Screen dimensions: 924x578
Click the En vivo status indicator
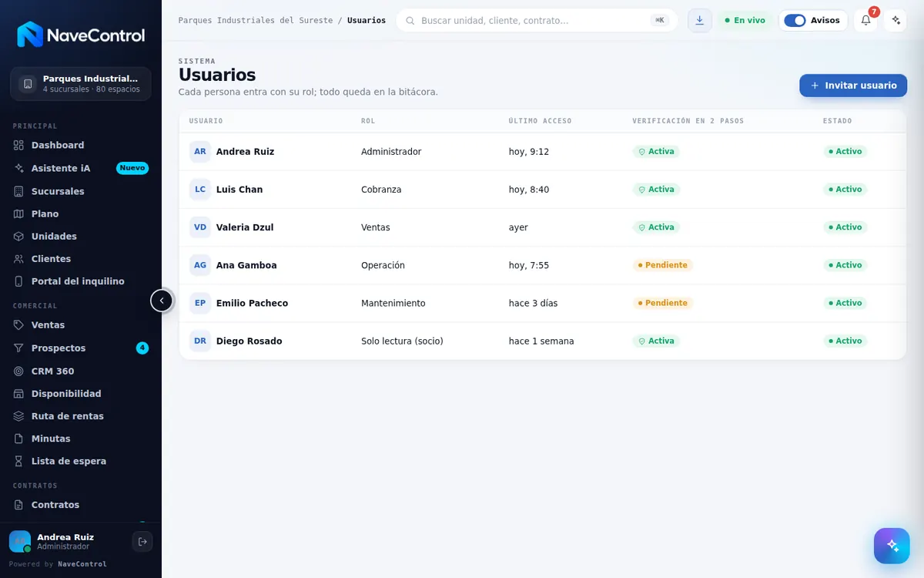pyautogui.click(x=745, y=20)
